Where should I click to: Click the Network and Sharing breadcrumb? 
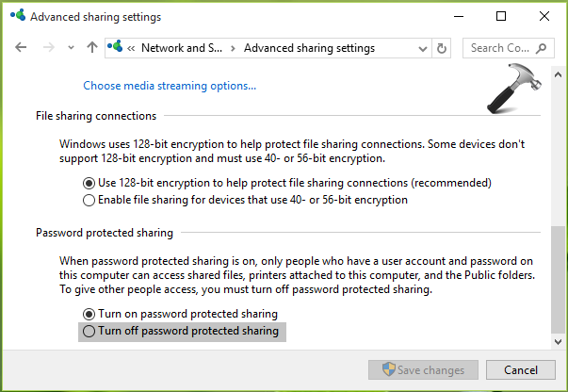[x=187, y=48]
